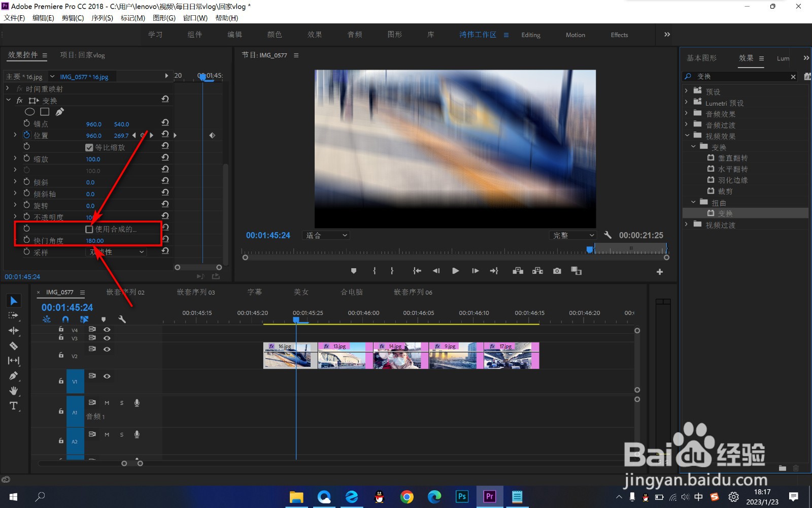Toggle the 缩放 stopwatch animation
812x508 pixels.
27,158
